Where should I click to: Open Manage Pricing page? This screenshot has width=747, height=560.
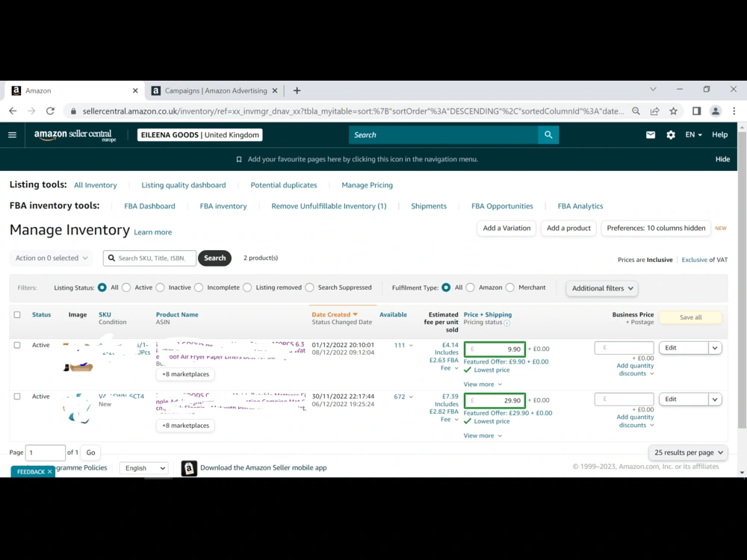[x=367, y=185]
